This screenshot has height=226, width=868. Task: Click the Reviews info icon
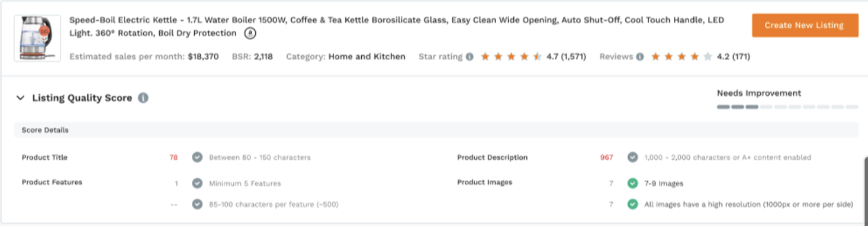[x=640, y=57]
